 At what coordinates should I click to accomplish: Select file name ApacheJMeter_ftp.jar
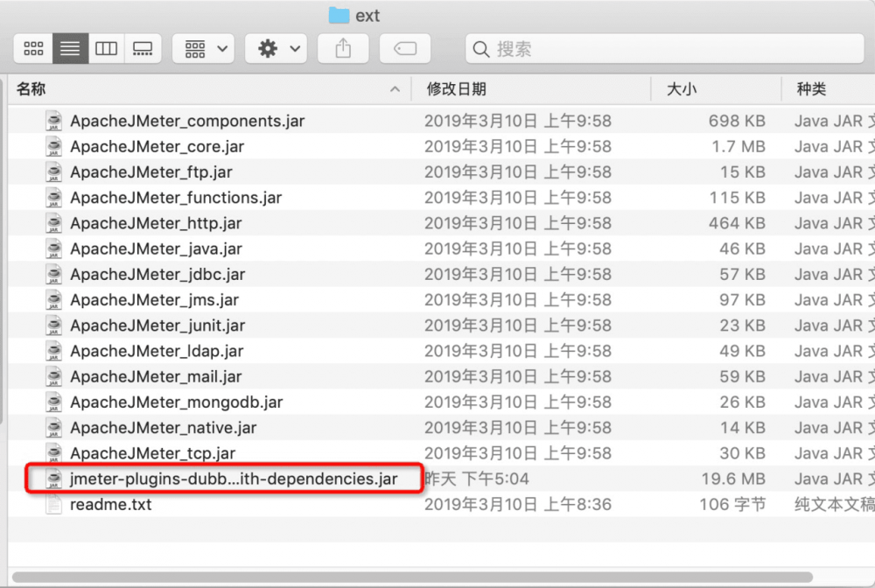pyautogui.click(x=151, y=171)
